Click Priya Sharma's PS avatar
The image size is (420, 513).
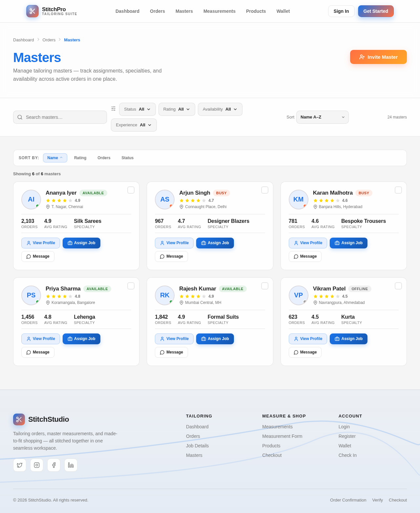click(x=31, y=295)
